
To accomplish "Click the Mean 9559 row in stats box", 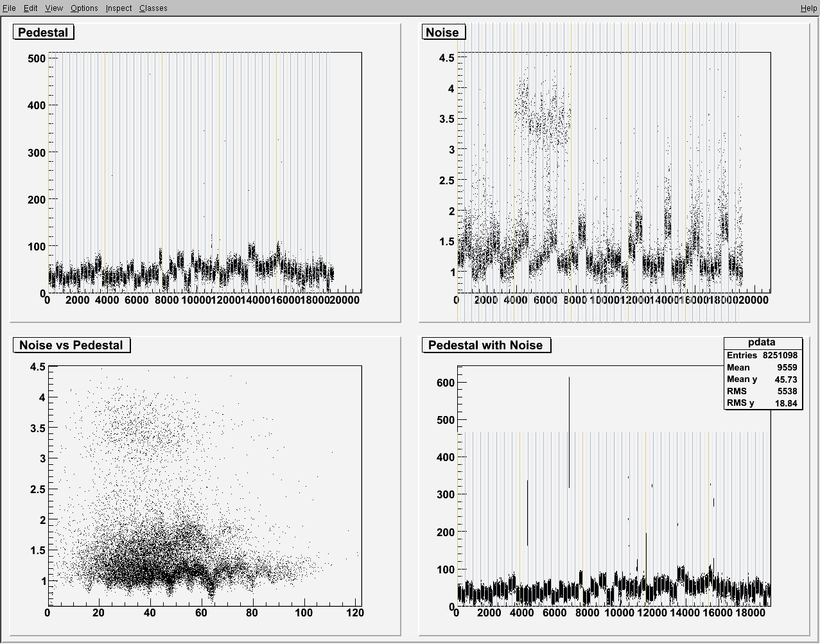I will tap(763, 367).
